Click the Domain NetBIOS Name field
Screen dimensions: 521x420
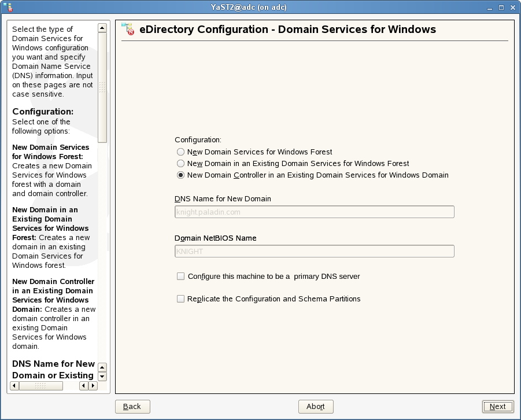[315, 252]
